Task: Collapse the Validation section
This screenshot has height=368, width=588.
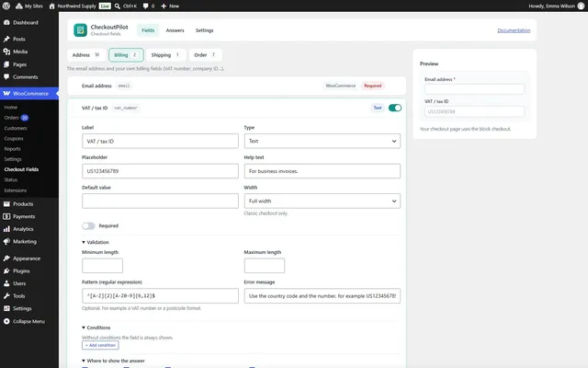Action: [96, 242]
